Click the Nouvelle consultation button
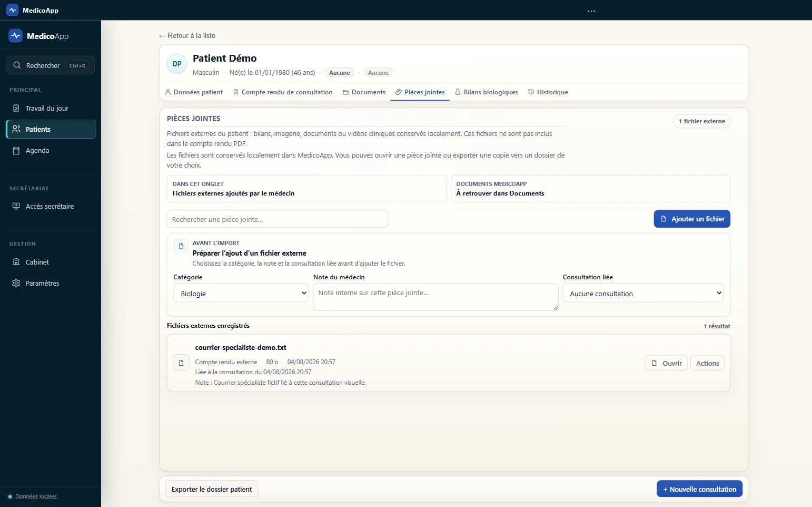Viewport: 812px width, 507px height. [x=699, y=489]
